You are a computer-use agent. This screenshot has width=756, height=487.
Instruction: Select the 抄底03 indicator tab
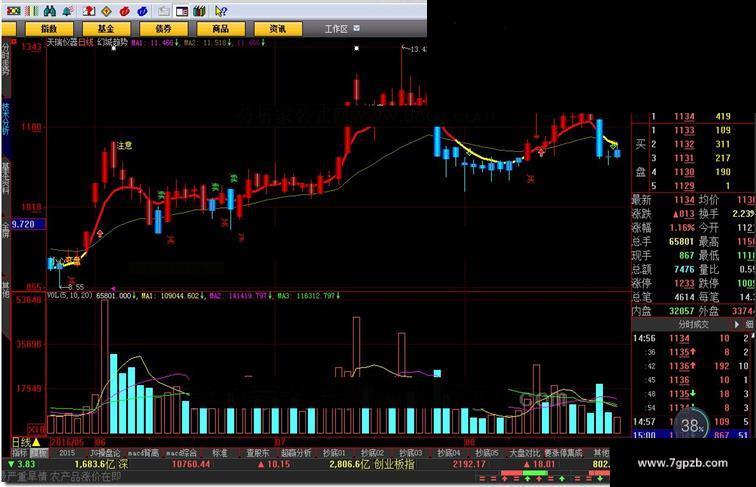[x=410, y=453]
